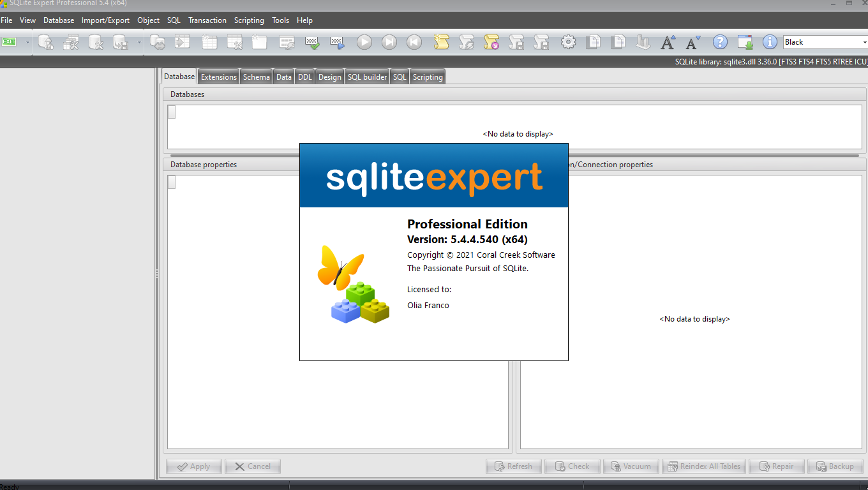
Task: Switch to the DDL tab
Action: coord(305,77)
